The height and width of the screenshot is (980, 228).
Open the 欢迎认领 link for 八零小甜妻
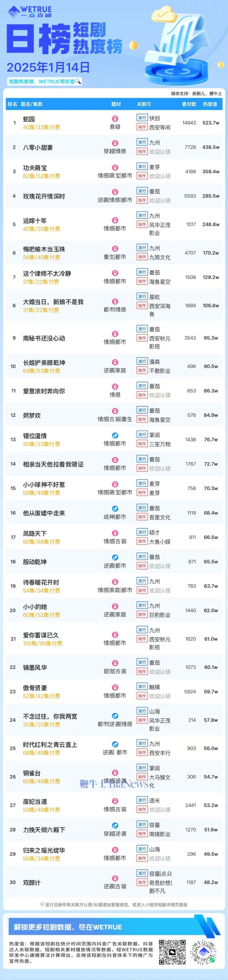coord(159,152)
